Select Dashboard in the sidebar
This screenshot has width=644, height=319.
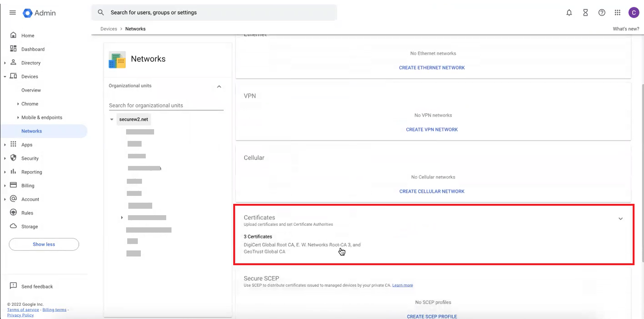point(33,49)
